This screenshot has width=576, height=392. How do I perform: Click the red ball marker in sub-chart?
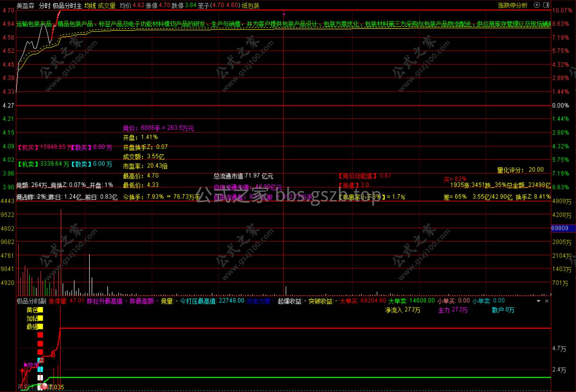click(x=45, y=386)
